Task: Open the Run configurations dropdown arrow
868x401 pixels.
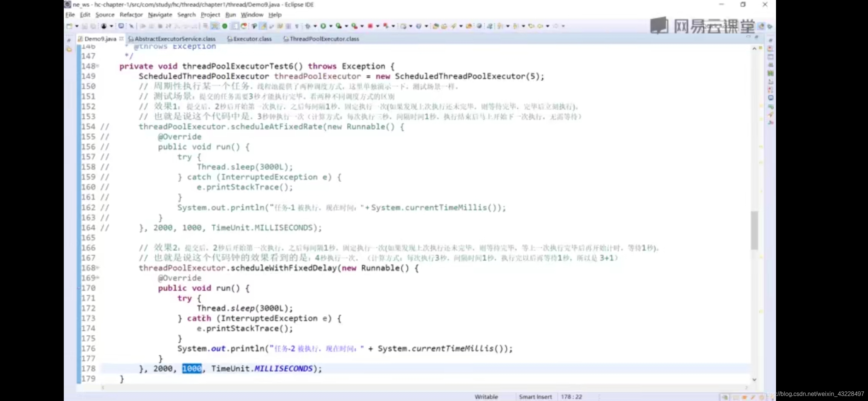Action: [x=331, y=26]
